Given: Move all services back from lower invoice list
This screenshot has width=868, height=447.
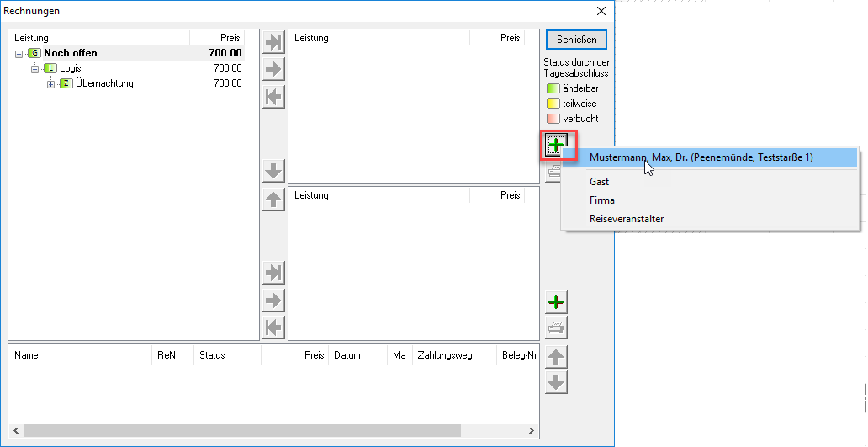Looking at the screenshot, I should click(x=273, y=327).
